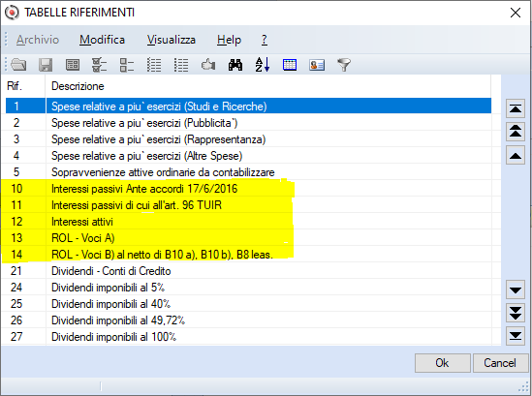532x396 pixels.
Task: Click the open folder toolbar icon
Action: click(x=18, y=65)
